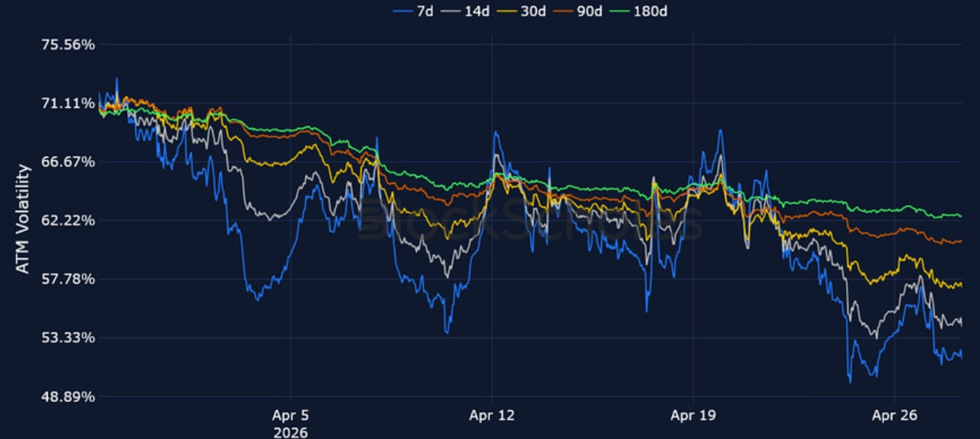Click the 48.89% y-axis tick label

(67, 397)
